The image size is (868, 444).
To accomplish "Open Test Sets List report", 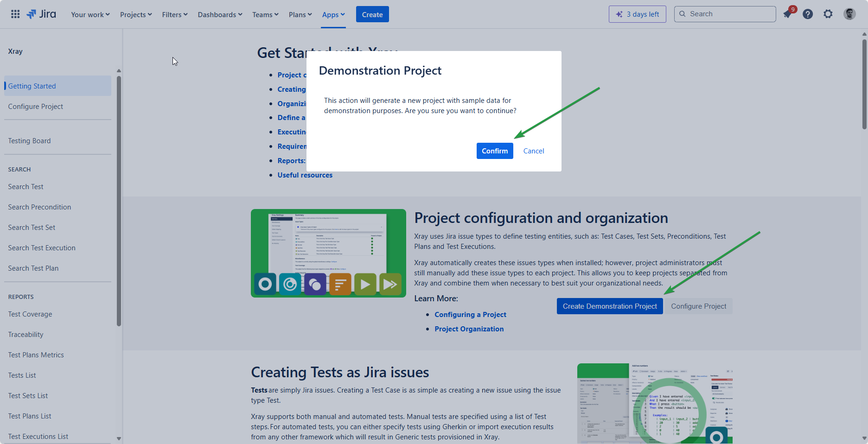I will pos(57,395).
